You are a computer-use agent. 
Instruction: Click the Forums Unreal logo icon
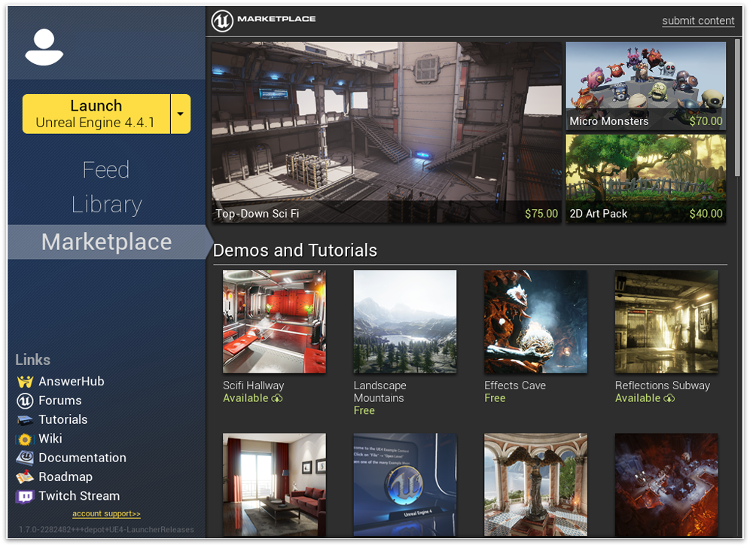pos(26,400)
